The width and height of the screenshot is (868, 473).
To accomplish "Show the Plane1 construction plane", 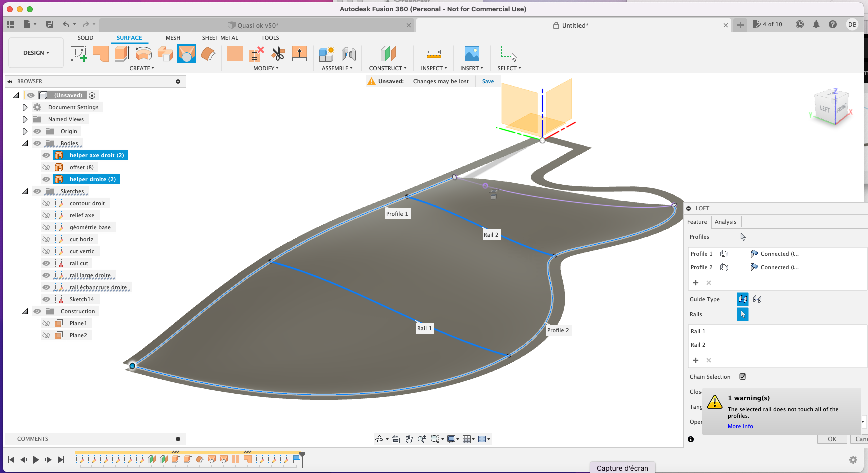I will click(46, 323).
